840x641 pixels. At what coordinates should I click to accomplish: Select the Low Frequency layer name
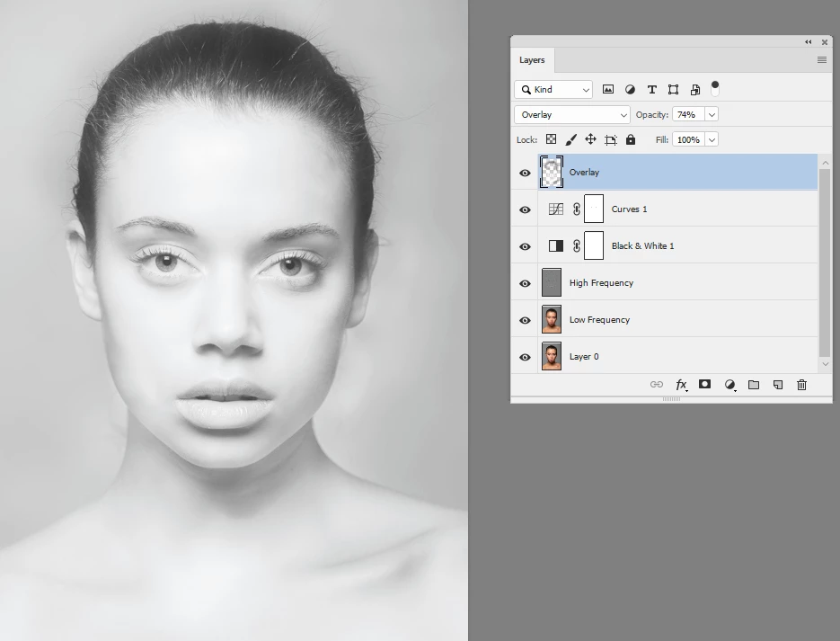(x=599, y=320)
